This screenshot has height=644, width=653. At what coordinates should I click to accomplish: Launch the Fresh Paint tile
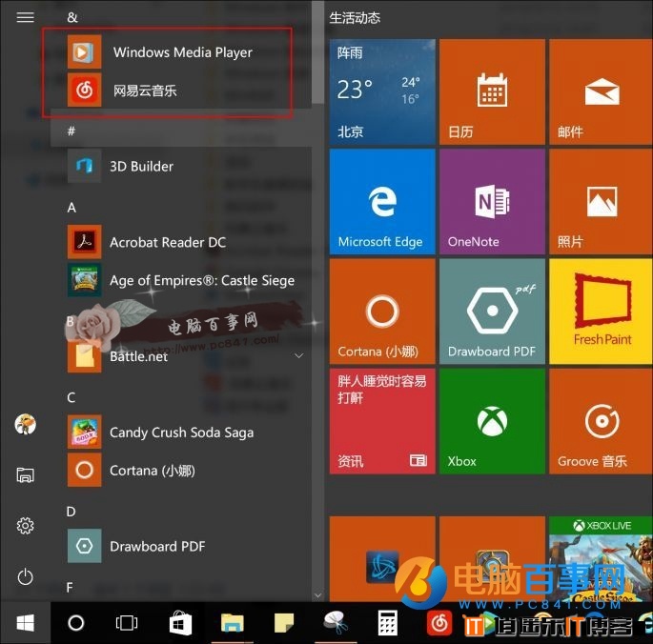(601, 312)
